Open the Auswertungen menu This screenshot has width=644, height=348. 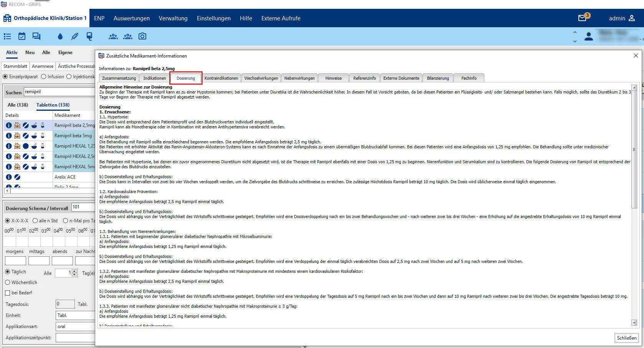[132, 18]
